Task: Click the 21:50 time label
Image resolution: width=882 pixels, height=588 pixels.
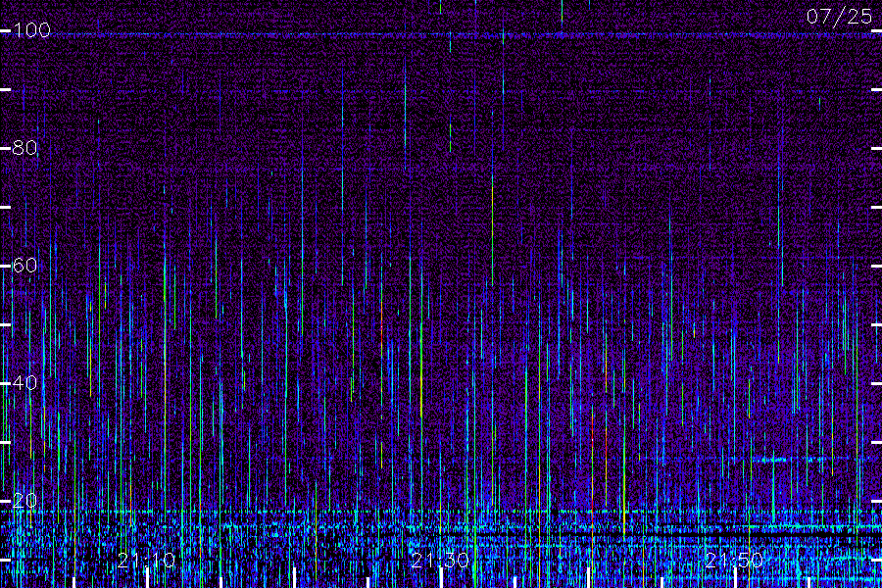Action: click(734, 560)
